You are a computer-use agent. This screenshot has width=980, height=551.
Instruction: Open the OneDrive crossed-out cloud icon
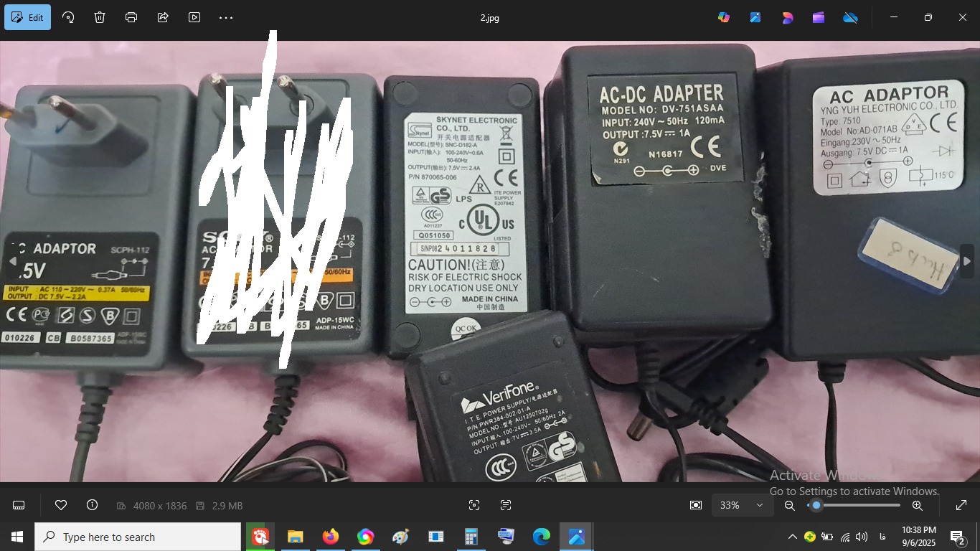pos(850,17)
